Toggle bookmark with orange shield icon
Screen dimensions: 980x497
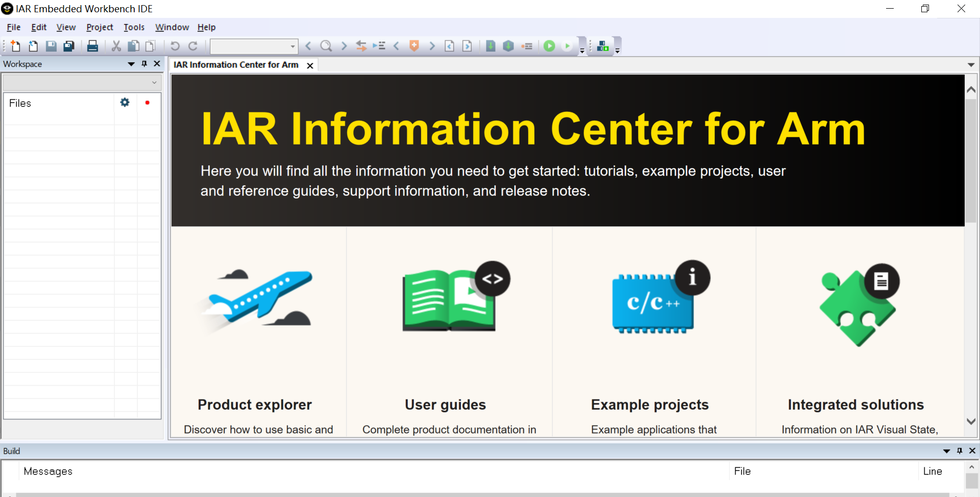(414, 46)
